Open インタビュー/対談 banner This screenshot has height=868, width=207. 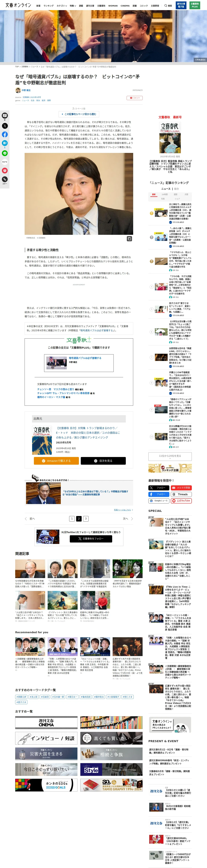[46, 738]
